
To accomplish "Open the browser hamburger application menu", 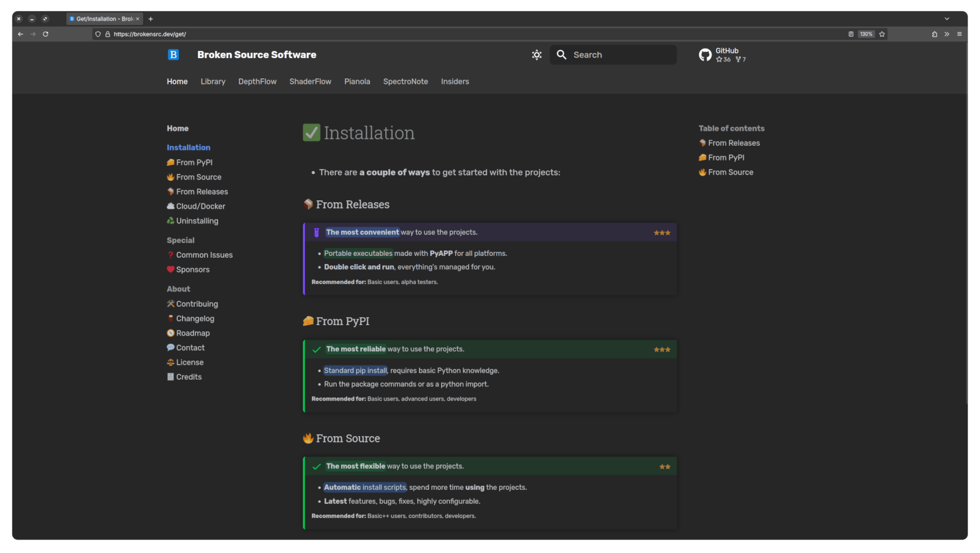I will point(959,34).
